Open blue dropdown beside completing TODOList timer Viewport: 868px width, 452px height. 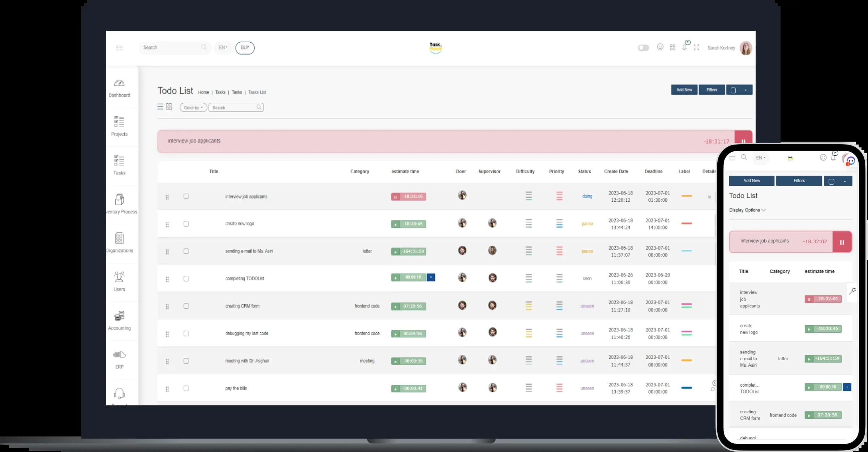click(431, 277)
